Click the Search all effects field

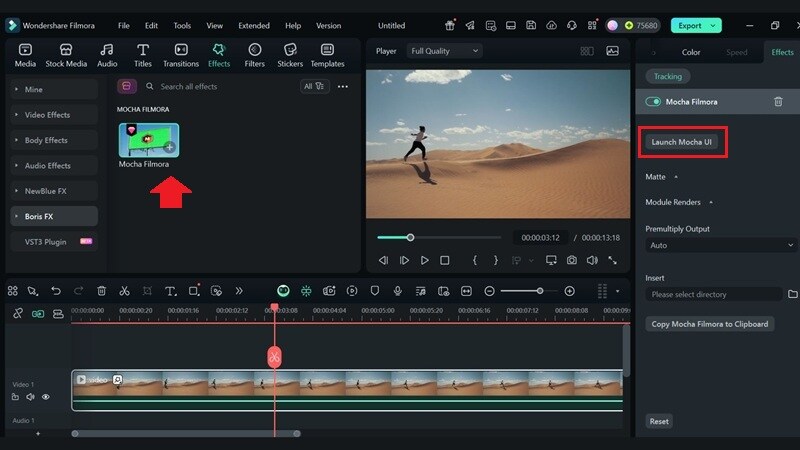219,86
